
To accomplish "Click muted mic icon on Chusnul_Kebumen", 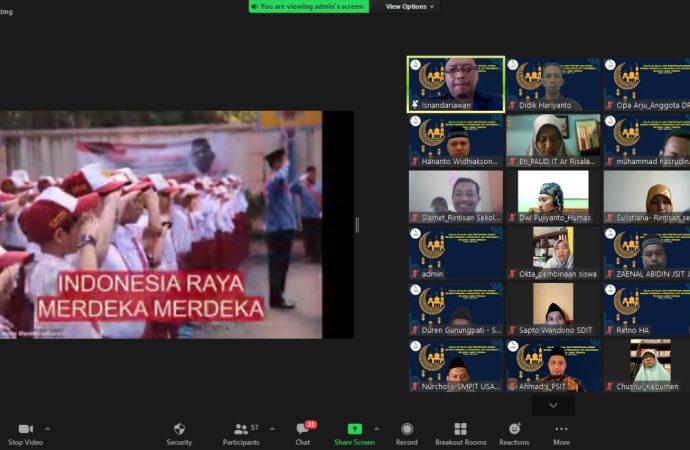I will click(x=609, y=386).
